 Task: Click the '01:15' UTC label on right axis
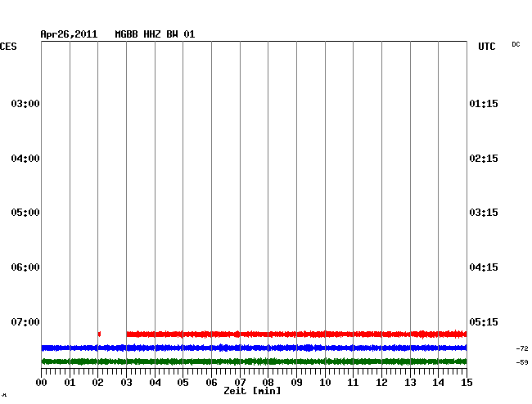click(484, 103)
